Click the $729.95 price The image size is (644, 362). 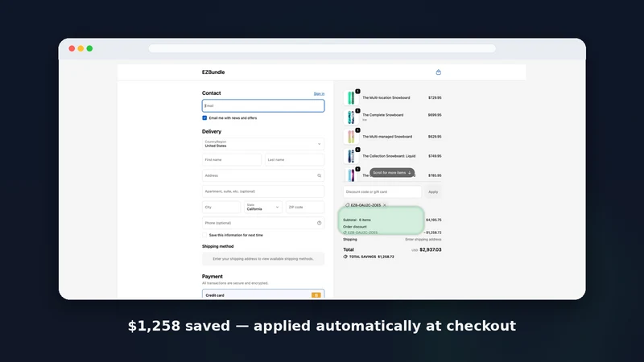tap(435, 97)
